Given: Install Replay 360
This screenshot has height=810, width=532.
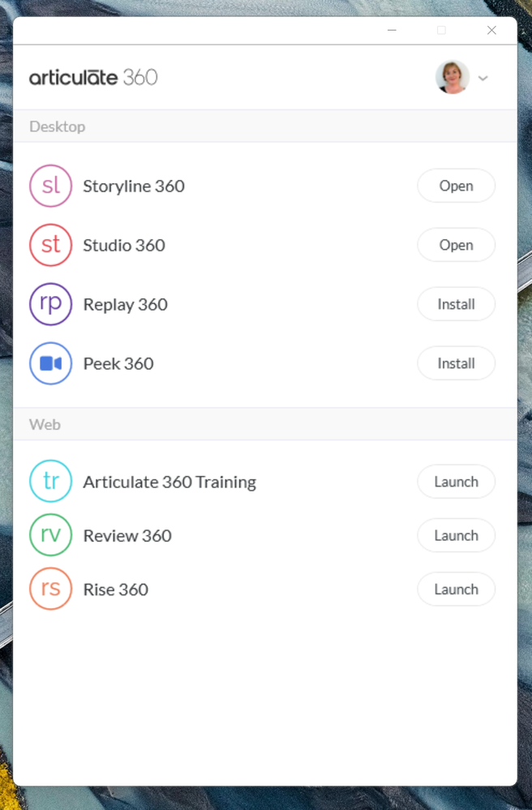Looking at the screenshot, I should point(456,304).
